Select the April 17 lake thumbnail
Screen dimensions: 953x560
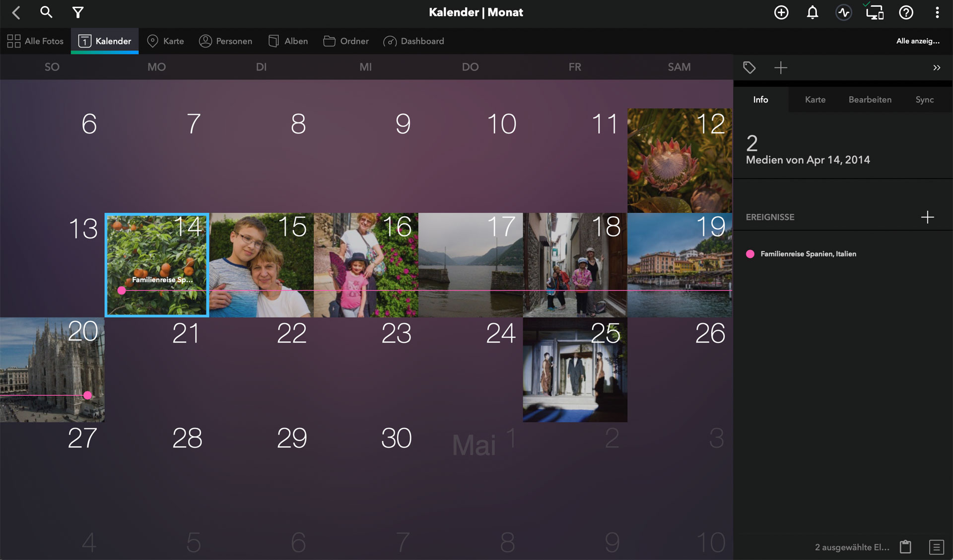pyautogui.click(x=471, y=265)
